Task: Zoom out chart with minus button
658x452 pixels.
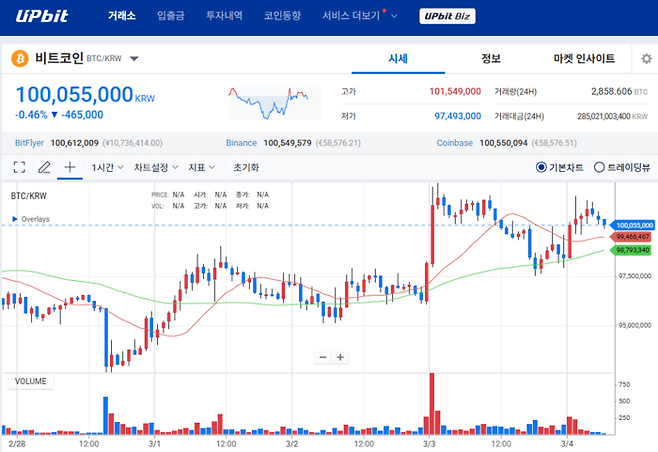Action: (x=323, y=357)
